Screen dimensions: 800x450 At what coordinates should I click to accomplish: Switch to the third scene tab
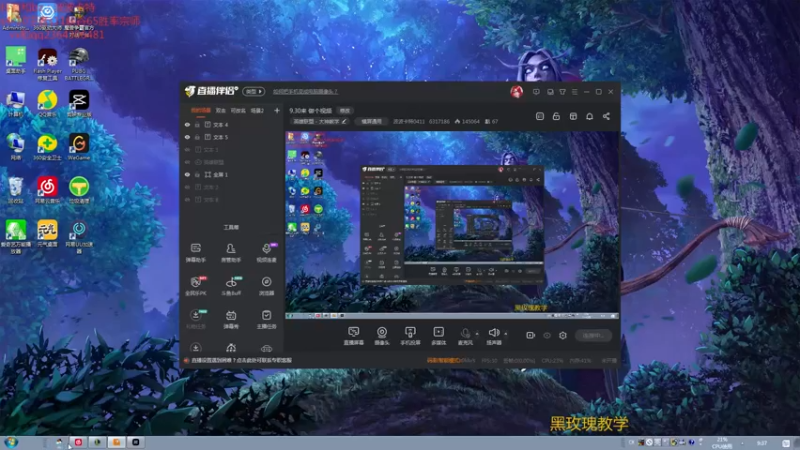(x=238, y=110)
